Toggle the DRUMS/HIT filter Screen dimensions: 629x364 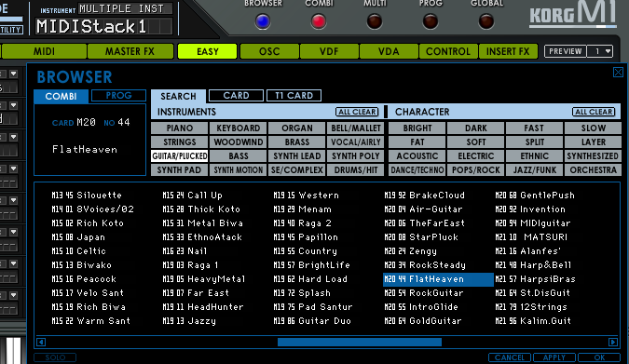point(355,170)
